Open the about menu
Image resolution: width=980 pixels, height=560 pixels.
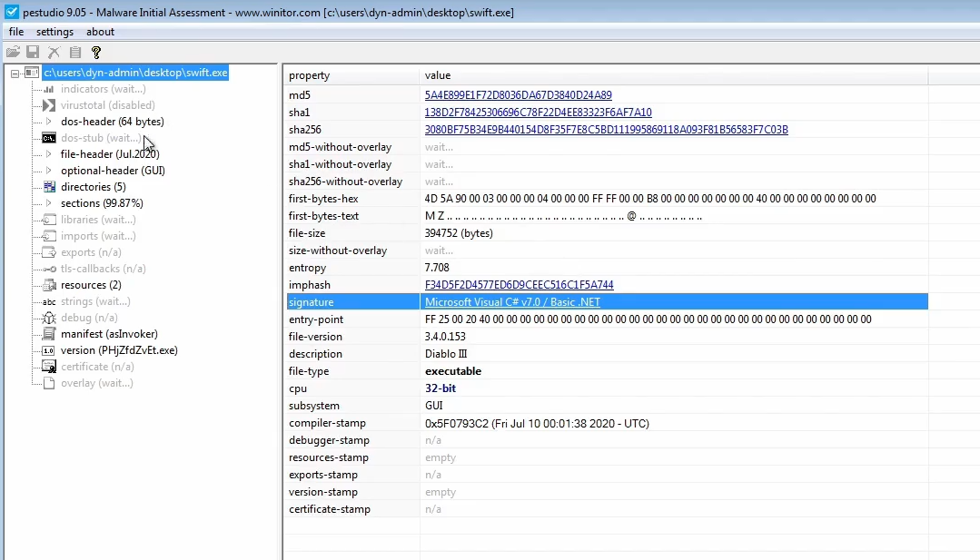tap(100, 32)
